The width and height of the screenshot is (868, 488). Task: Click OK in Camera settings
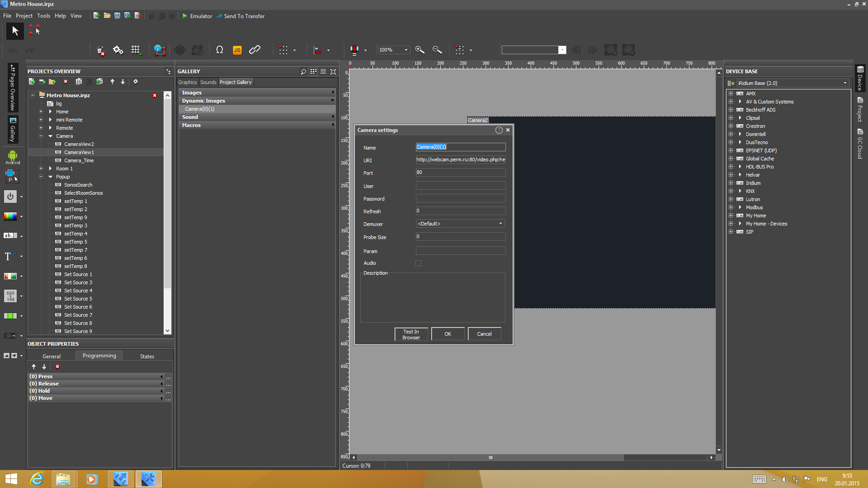click(448, 334)
